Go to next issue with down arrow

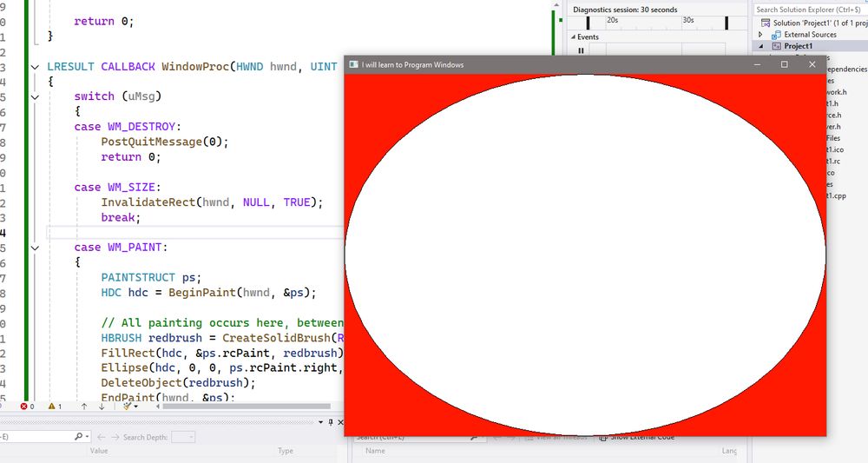(102, 407)
